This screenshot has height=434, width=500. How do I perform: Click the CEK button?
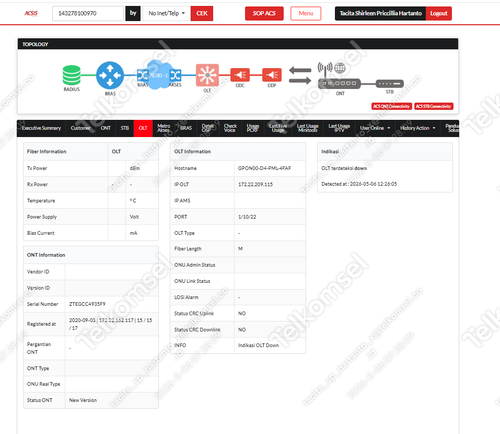coord(202,13)
